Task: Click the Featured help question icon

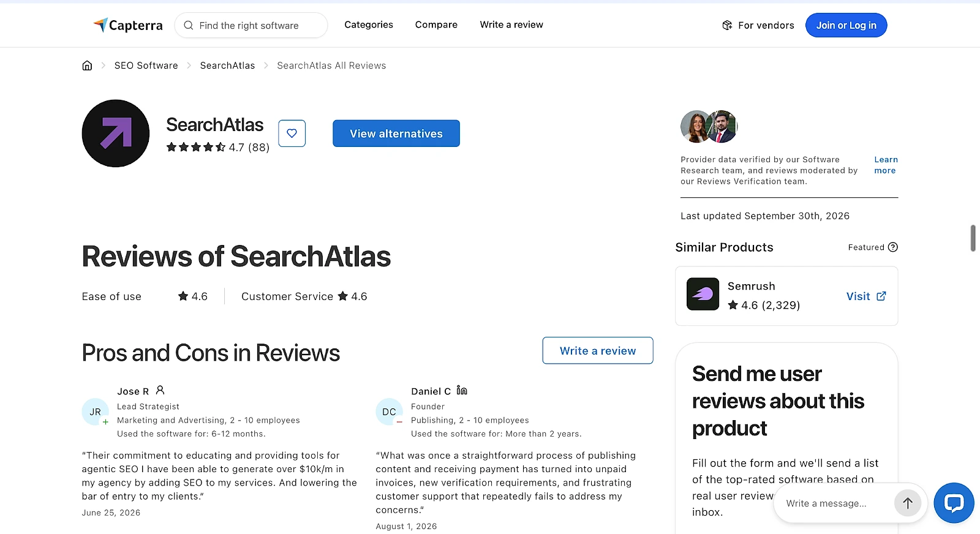Action: click(x=893, y=247)
